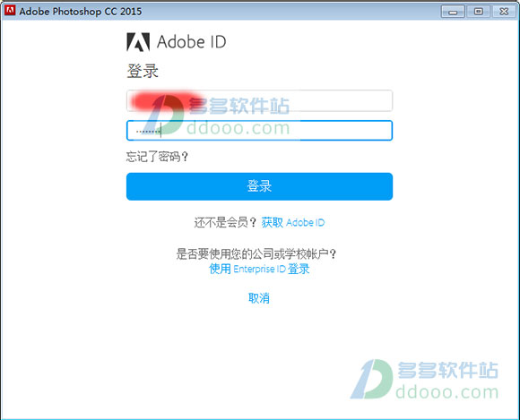
Task: Click the Photoshop app icon in title bar
Action: (x=10, y=10)
